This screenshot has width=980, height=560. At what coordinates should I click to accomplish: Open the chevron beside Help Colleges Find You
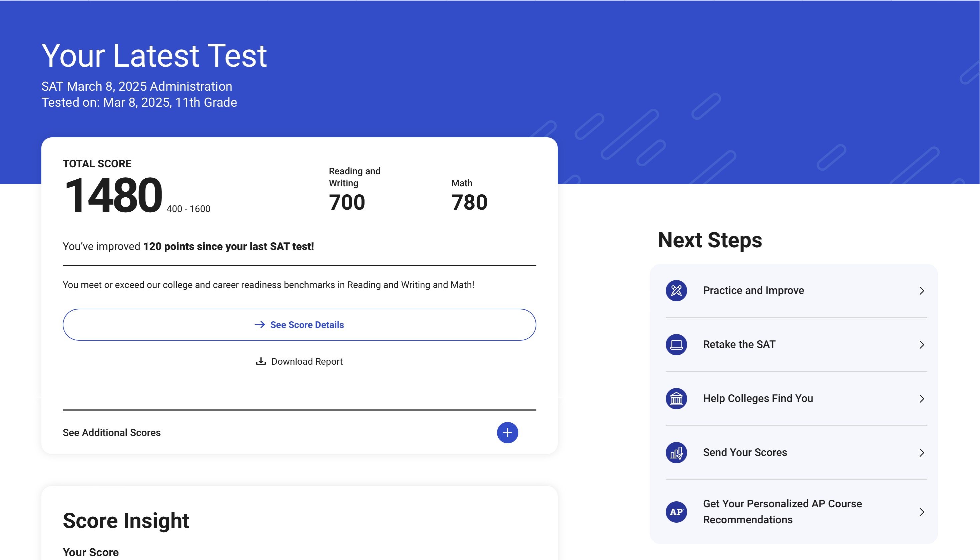click(922, 399)
